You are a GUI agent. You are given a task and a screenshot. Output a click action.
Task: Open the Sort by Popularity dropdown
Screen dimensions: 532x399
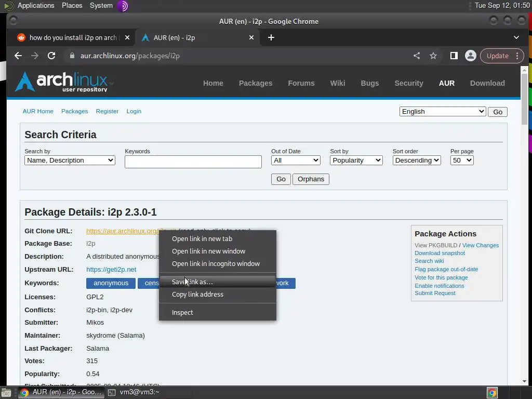[x=356, y=161]
